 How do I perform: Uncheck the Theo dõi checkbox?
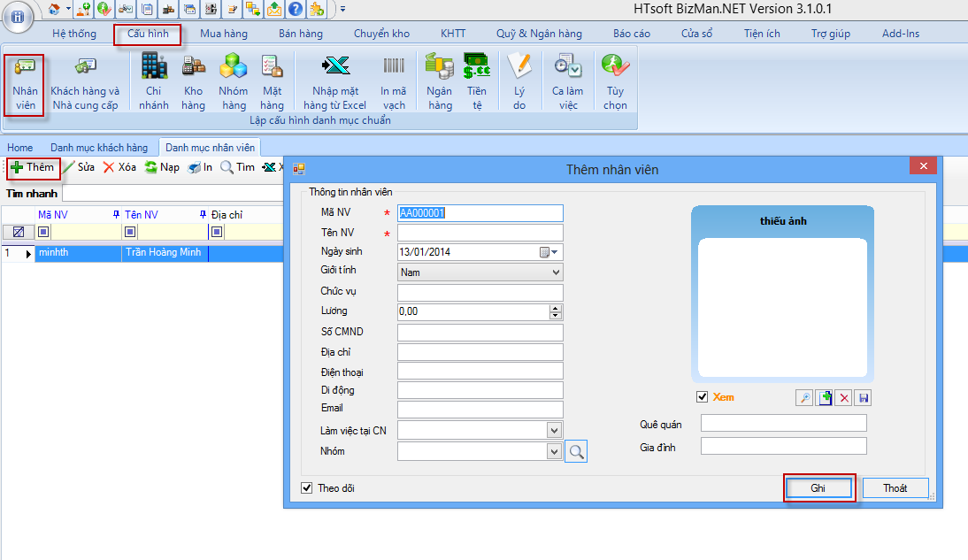(x=305, y=487)
